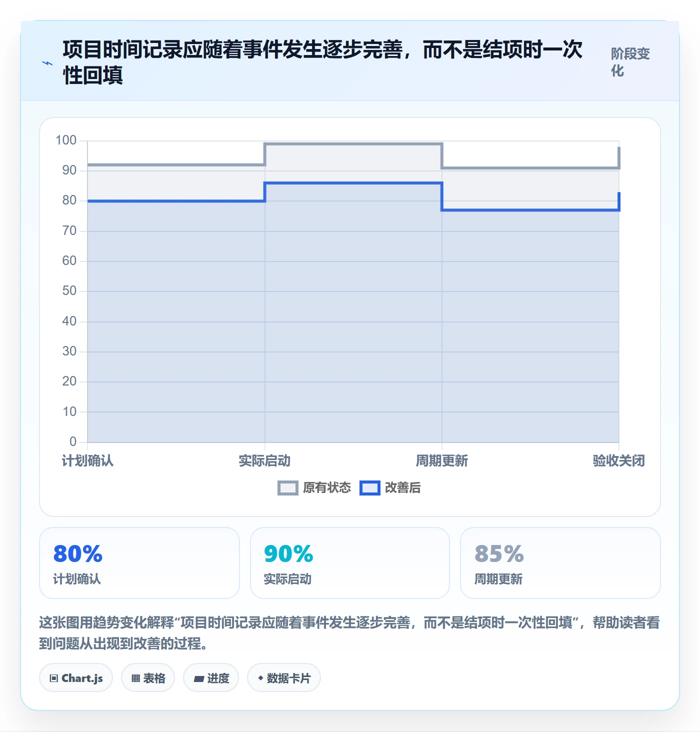This screenshot has height=732, width=700.
Task: Click the 改善后 legend label
Action: (x=403, y=487)
